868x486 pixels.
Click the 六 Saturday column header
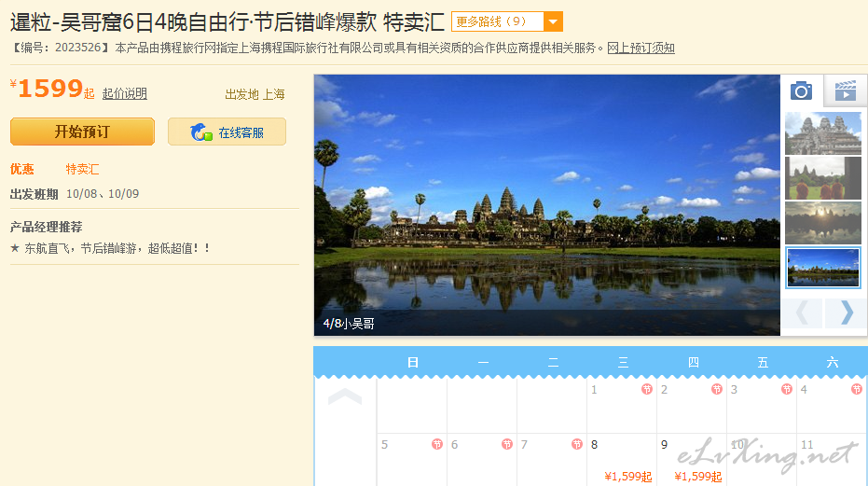point(832,363)
